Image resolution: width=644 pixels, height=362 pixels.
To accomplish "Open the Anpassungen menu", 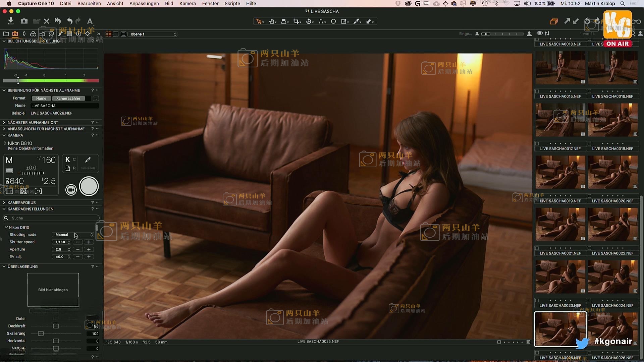I will tap(144, 4).
